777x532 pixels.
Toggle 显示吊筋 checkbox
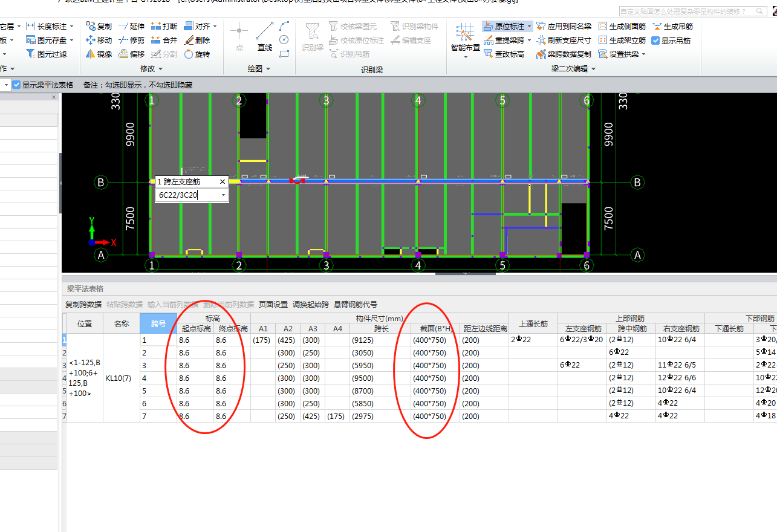655,41
